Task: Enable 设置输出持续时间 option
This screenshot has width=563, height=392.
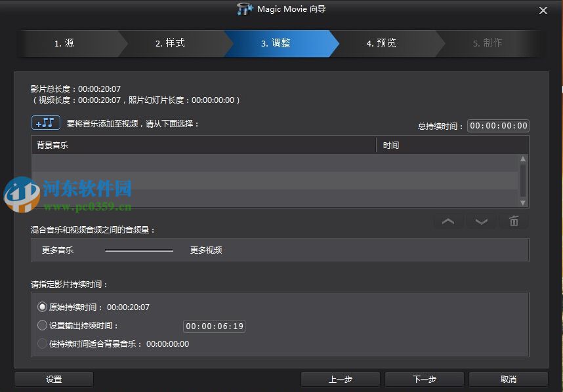Action: (x=41, y=325)
